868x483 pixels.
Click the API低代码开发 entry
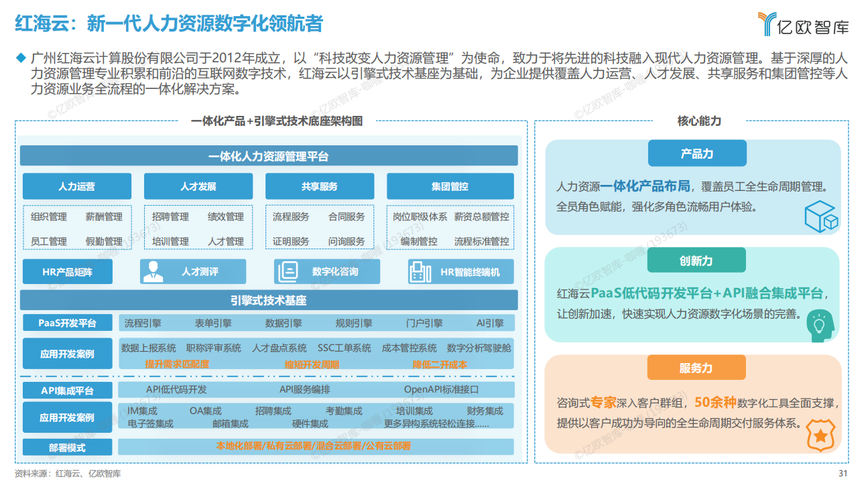click(176, 389)
